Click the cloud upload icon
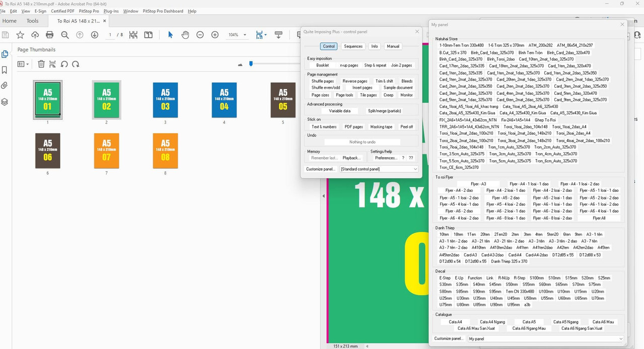This screenshot has height=349, width=644. [x=35, y=35]
